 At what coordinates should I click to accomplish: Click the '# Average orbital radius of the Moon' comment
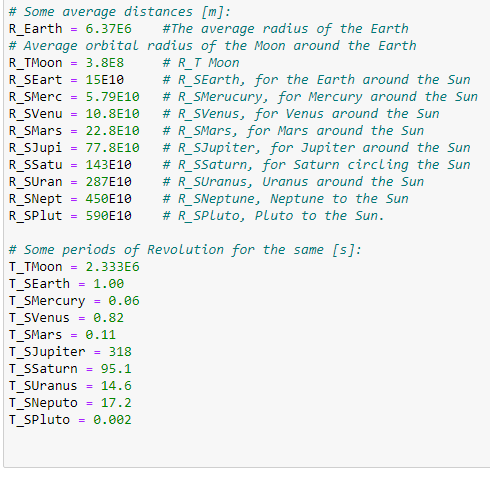[213, 46]
